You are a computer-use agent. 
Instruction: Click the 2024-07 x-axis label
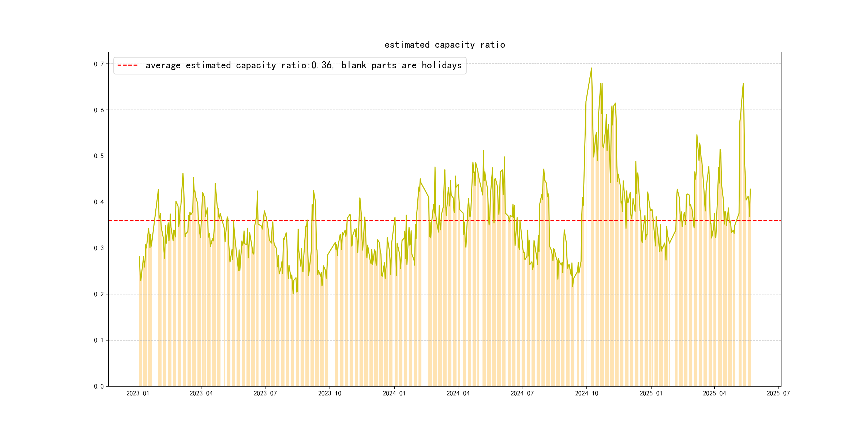click(522, 393)
